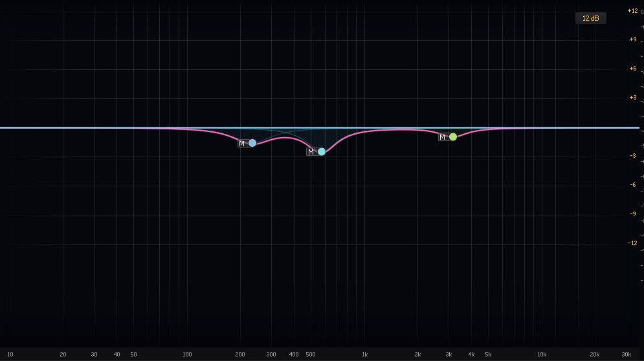Click the +12 gain scale label
The image size is (644, 361).
pyautogui.click(x=632, y=11)
